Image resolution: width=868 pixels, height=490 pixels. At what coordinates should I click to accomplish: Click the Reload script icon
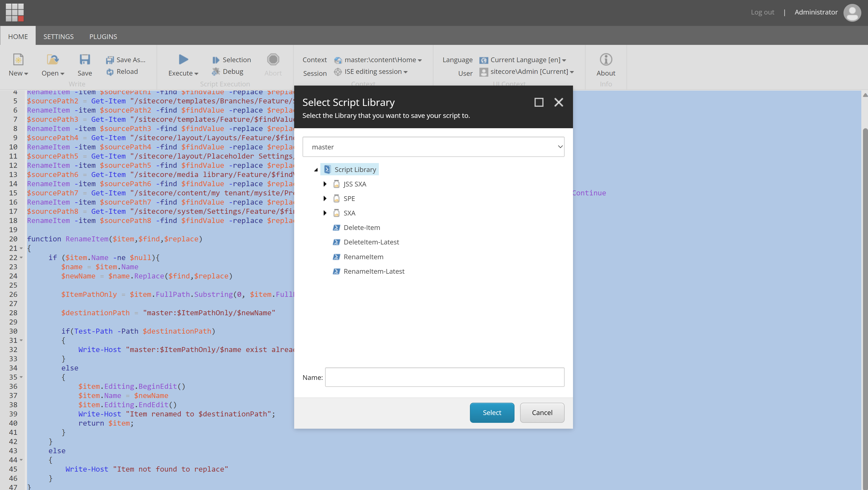(x=110, y=72)
